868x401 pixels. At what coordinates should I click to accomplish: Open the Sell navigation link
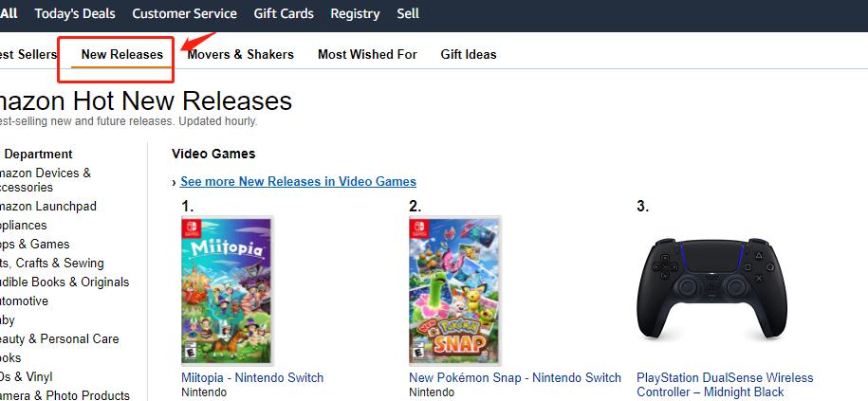click(408, 14)
